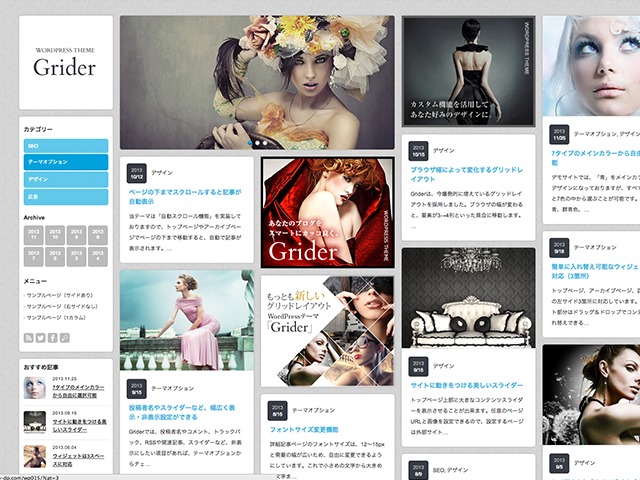
Task: Select the SEO category
Action: coord(66,146)
